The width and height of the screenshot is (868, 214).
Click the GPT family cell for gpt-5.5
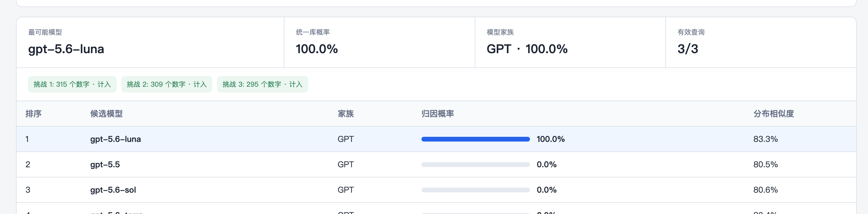(346, 165)
